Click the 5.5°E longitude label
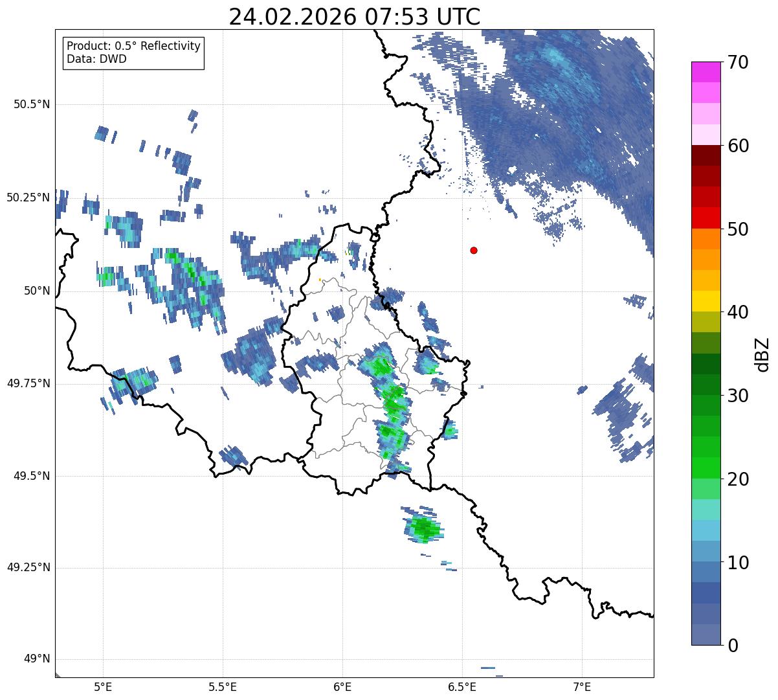 pyautogui.click(x=223, y=686)
